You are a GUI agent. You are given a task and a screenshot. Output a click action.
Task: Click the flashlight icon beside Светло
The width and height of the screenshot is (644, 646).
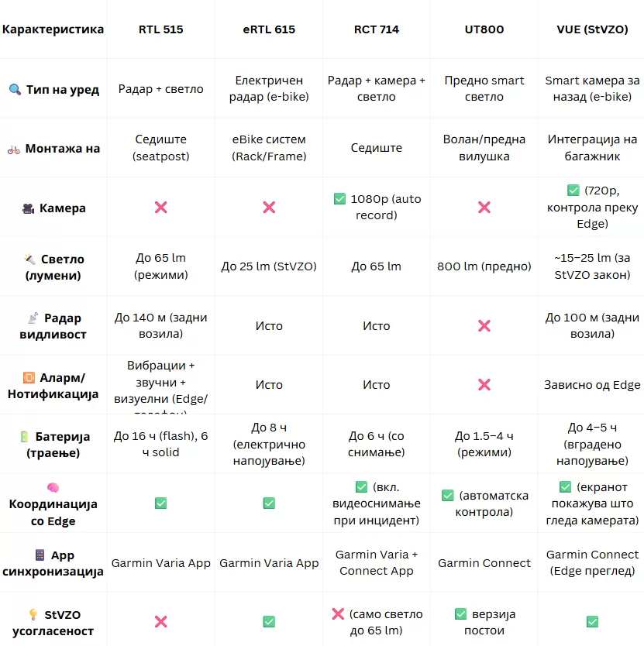point(29,259)
